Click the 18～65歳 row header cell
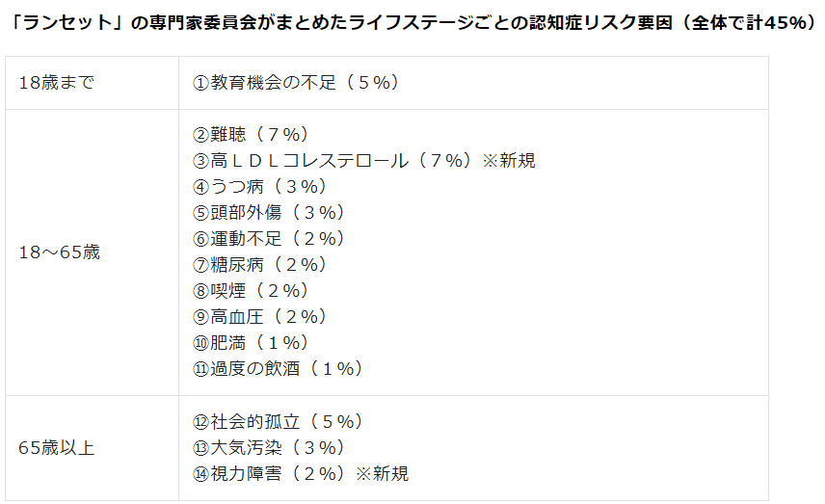Image resolution: width=825 pixels, height=504 pixels. [x=60, y=252]
